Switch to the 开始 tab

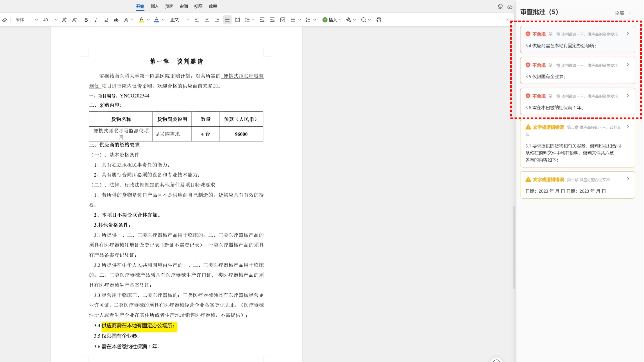[x=140, y=6]
